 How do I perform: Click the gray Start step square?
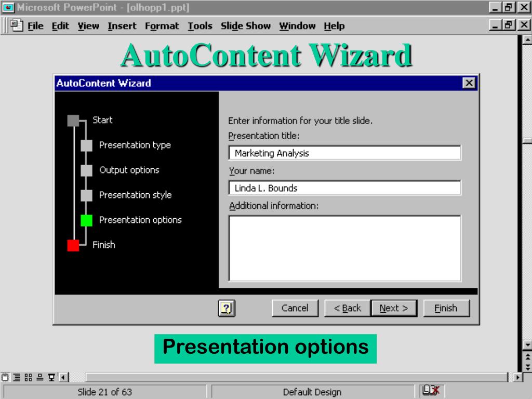(73, 121)
